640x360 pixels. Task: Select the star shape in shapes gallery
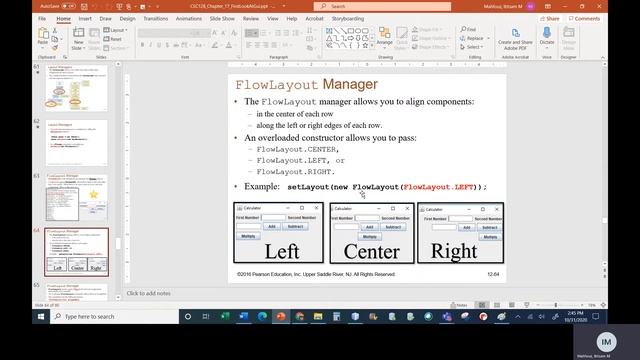pos(365,45)
